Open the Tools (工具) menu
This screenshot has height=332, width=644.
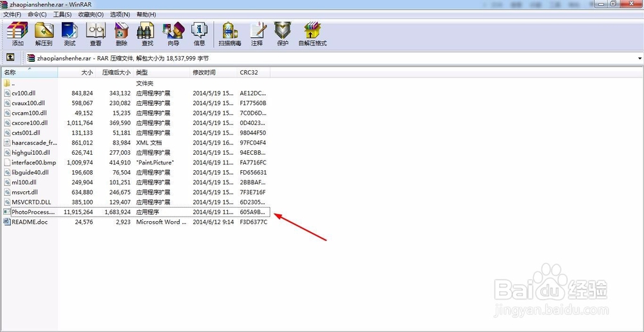(x=62, y=14)
